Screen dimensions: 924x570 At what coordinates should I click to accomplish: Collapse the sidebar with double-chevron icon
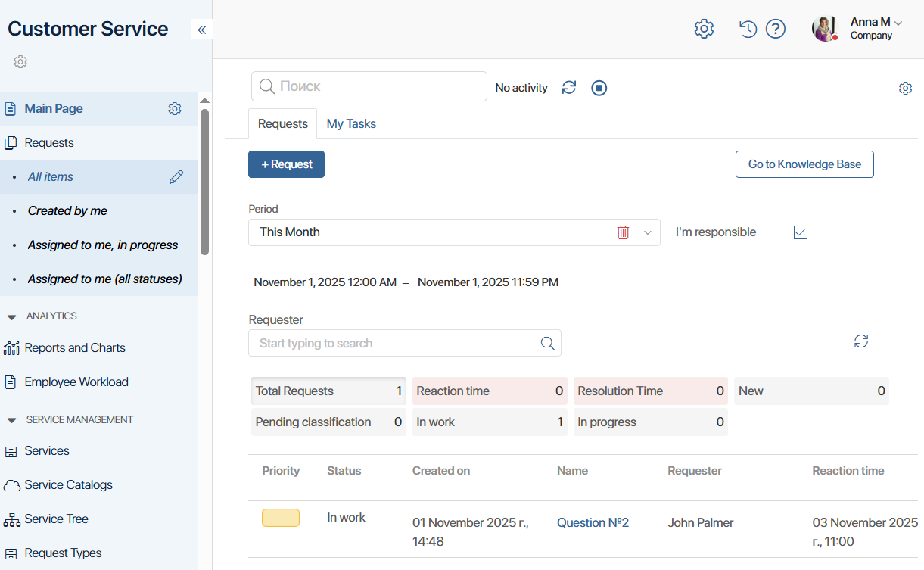point(201,30)
